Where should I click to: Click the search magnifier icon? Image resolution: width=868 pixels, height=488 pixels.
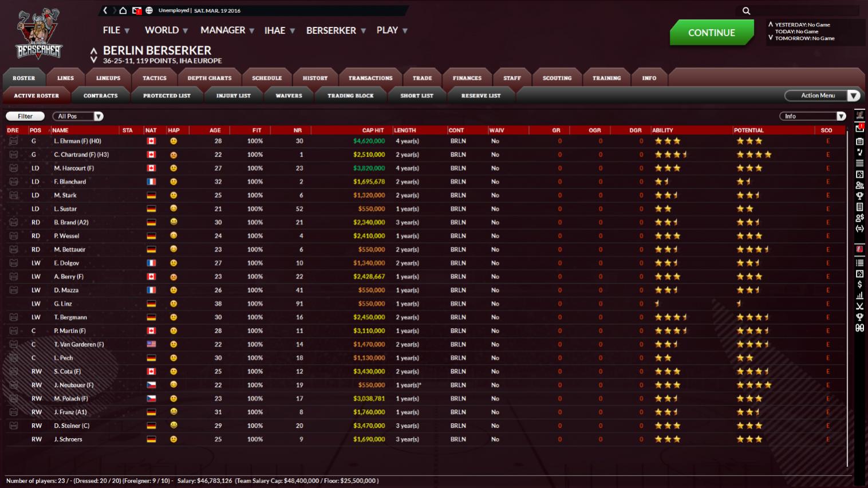tap(746, 11)
